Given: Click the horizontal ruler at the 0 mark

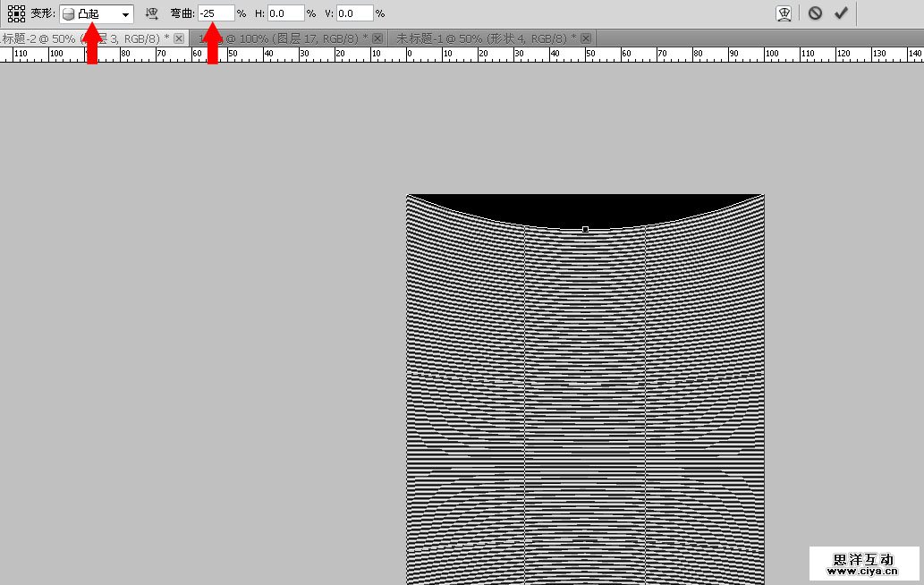Looking at the screenshot, I should [409, 55].
